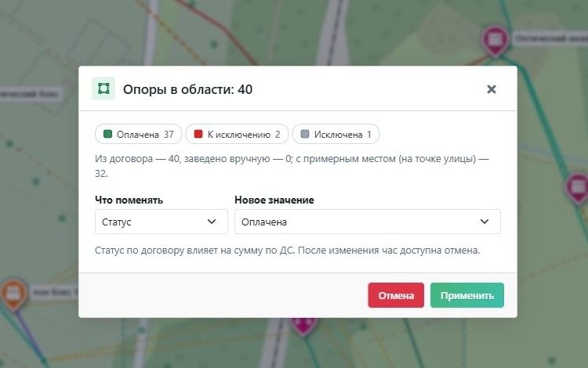Click the pink map marker at top right
Image resolution: width=588 pixels, height=368 pixels.
click(x=495, y=40)
